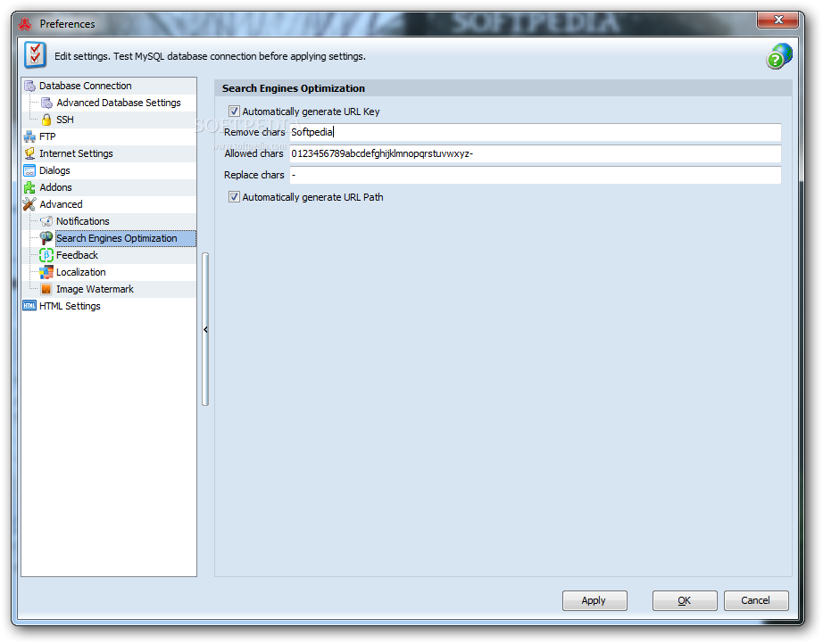823x644 pixels.
Task: Open help via globe question icon
Action: pyautogui.click(x=779, y=56)
